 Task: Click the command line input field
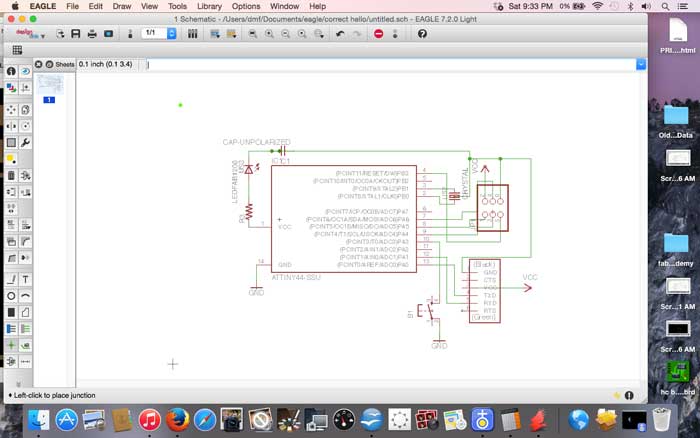click(391, 64)
